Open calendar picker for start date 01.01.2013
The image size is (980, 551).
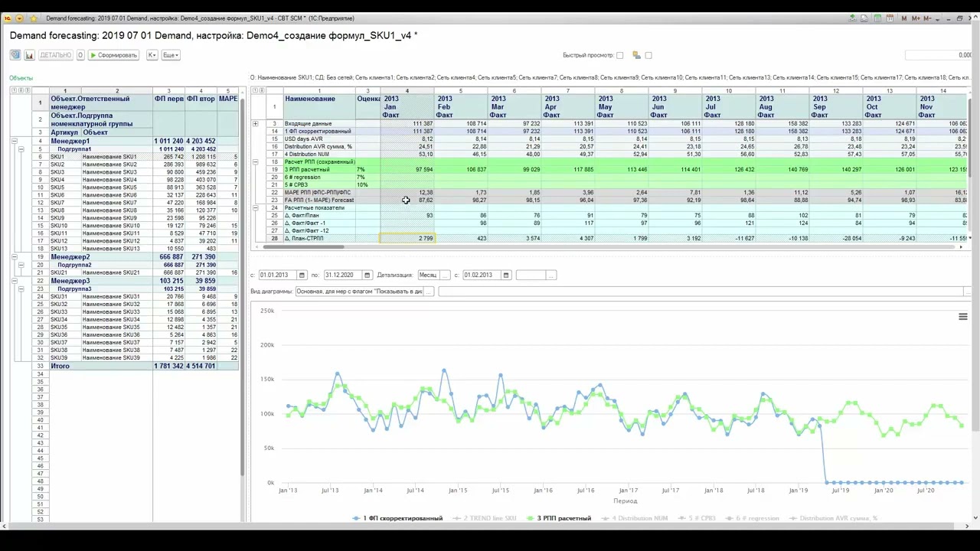click(302, 275)
